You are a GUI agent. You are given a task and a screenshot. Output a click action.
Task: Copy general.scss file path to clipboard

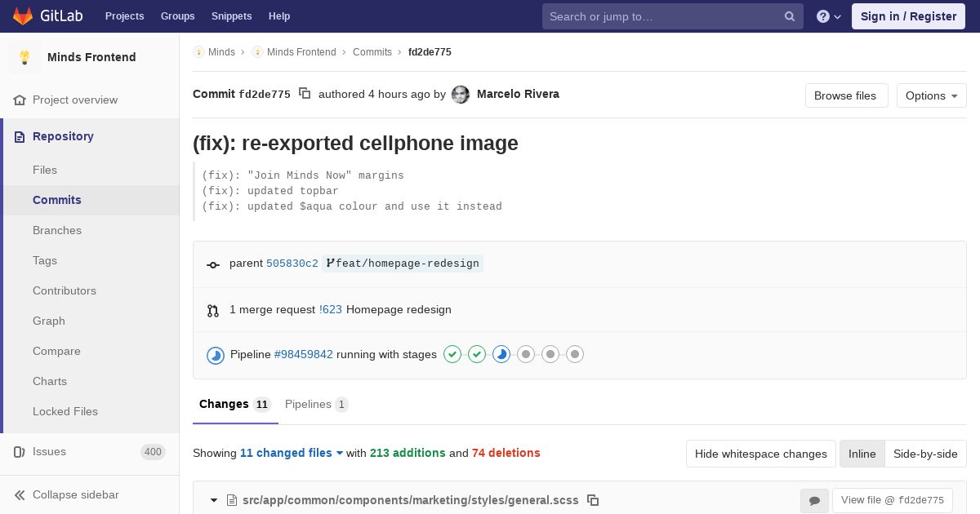[594, 500]
